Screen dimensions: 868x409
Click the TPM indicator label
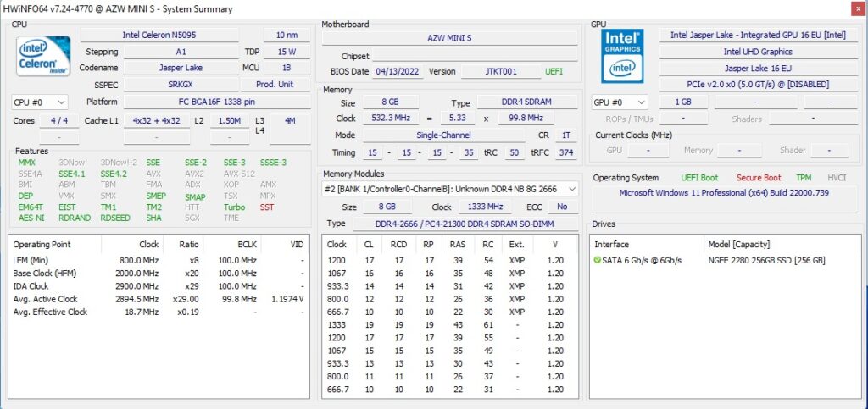coord(803,178)
